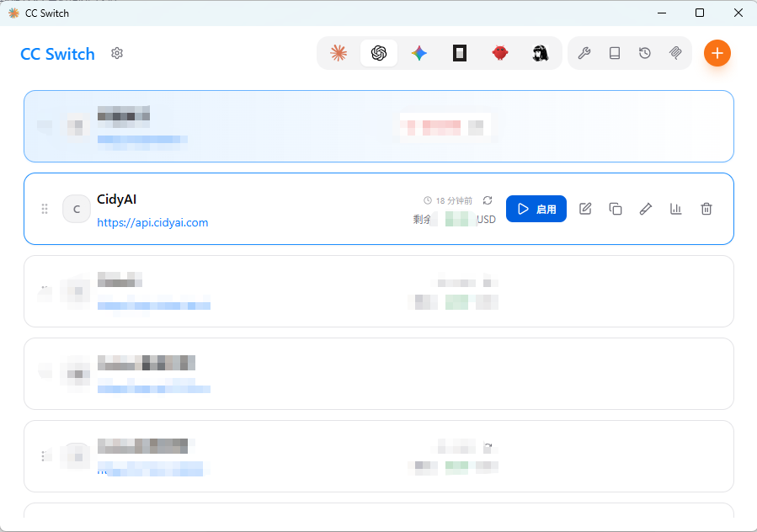757x532 pixels.
Task: Click the 剩余 USD balance text
Action: [x=455, y=219]
